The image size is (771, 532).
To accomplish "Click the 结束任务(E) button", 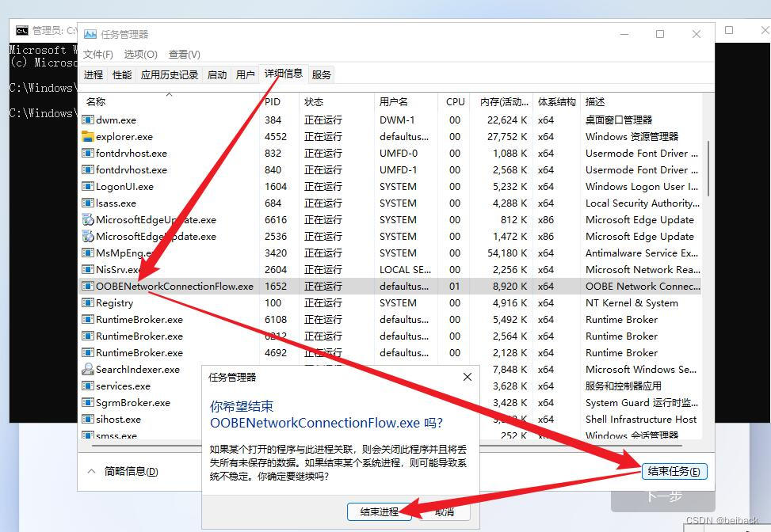I will click(674, 472).
